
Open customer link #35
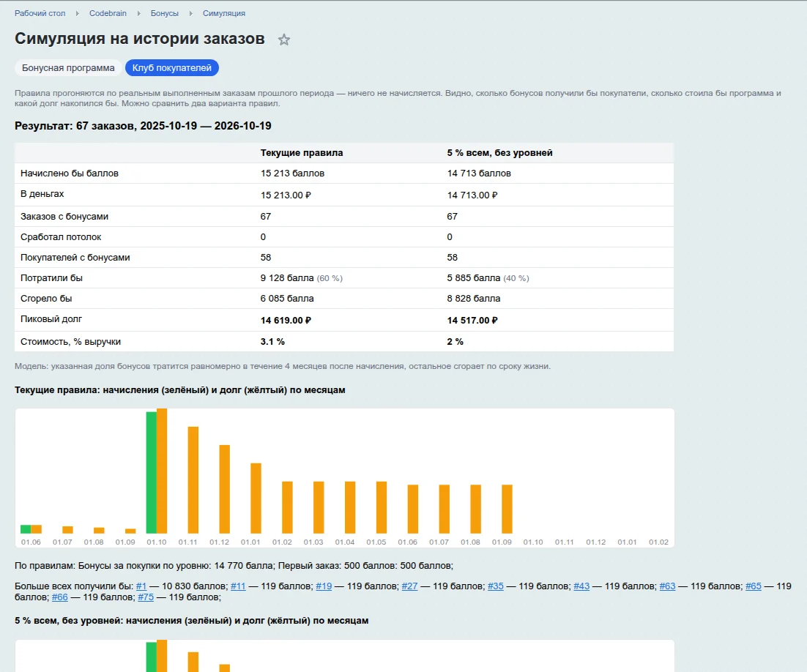[496, 586]
